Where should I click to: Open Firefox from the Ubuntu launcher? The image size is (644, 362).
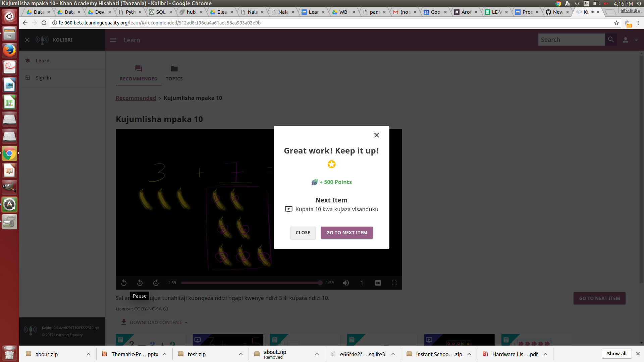[9, 51]
